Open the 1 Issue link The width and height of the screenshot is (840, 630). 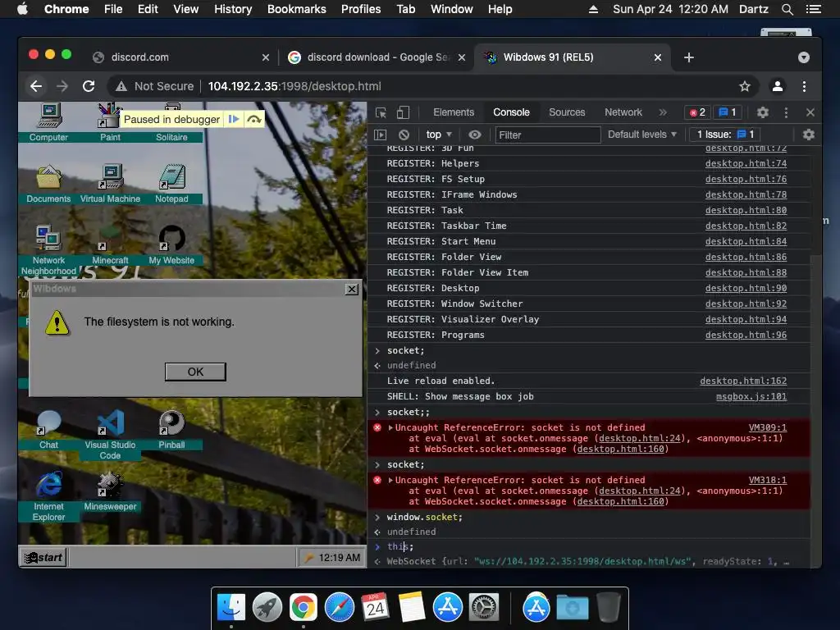(725, 135)
